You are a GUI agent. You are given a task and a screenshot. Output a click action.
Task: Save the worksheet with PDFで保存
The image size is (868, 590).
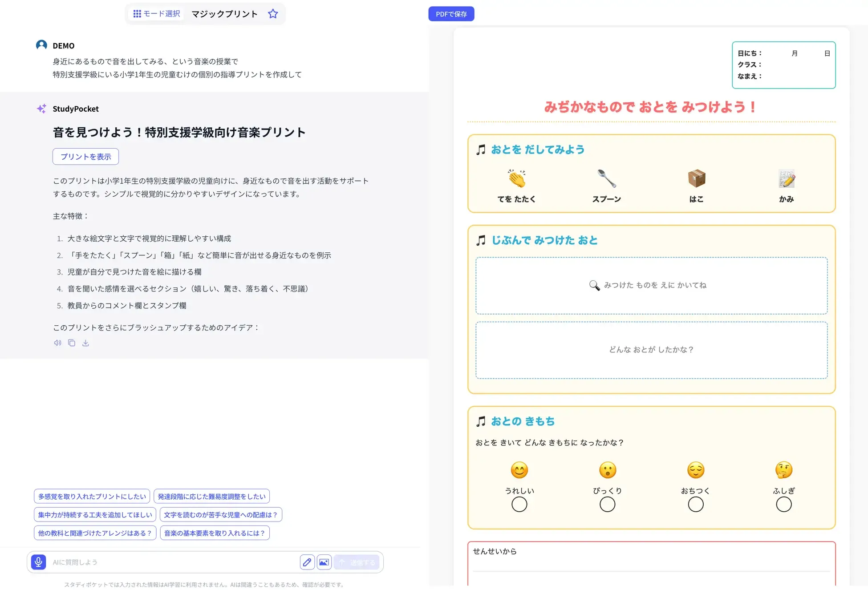click(x=451, y=14)
